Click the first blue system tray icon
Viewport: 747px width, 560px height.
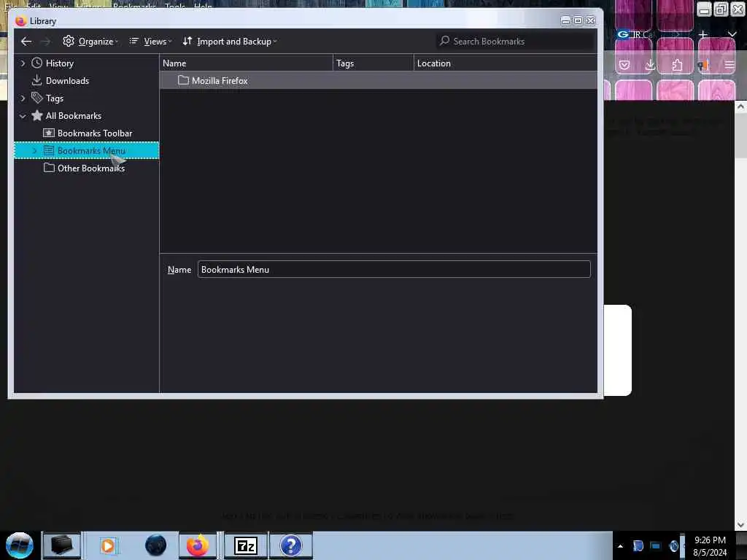tap(638, 546)
